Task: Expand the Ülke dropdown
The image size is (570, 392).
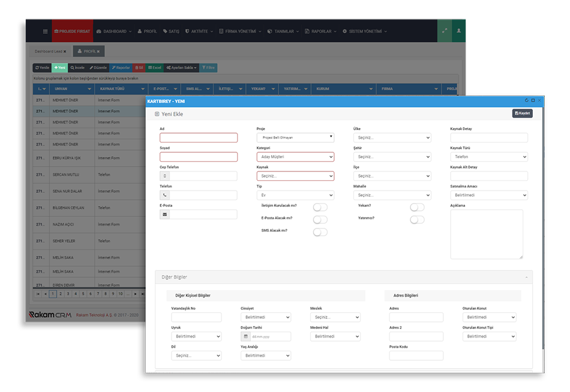Action: [392, 138]
